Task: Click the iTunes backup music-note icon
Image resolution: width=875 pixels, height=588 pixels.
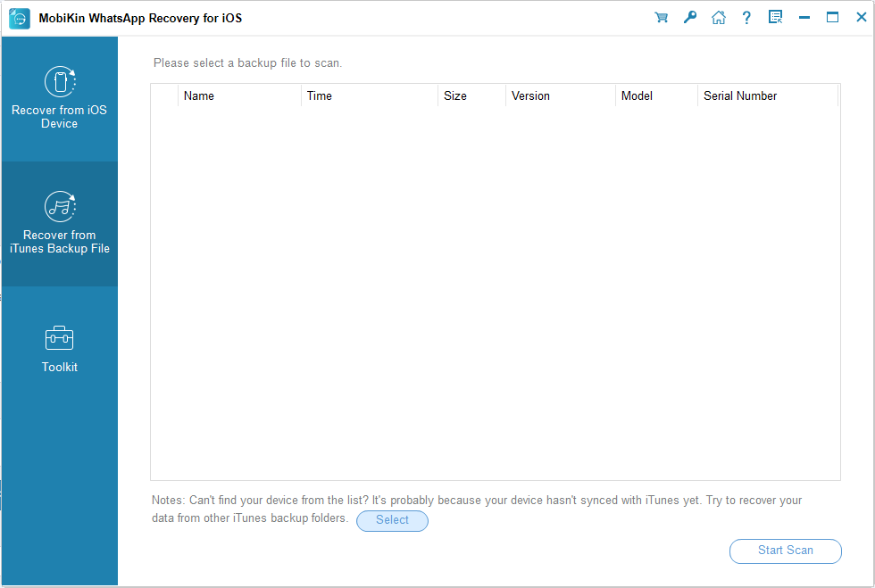Action: coord(60,206)
